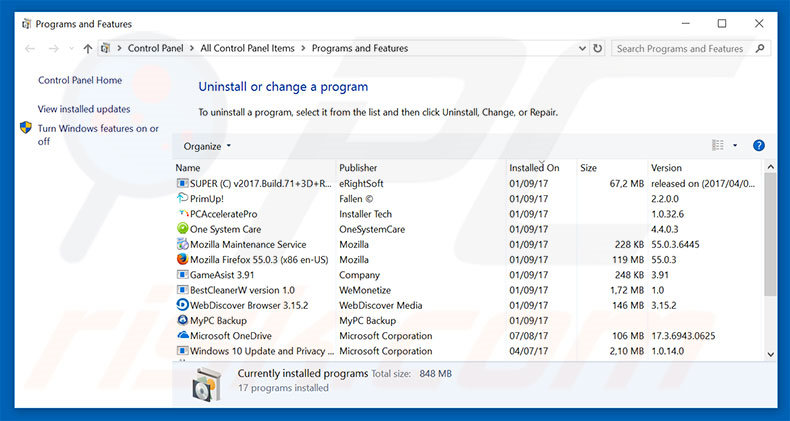790x421 pixels.
Task: Refresh the Programs and Features list
Action: click(598, 48)
